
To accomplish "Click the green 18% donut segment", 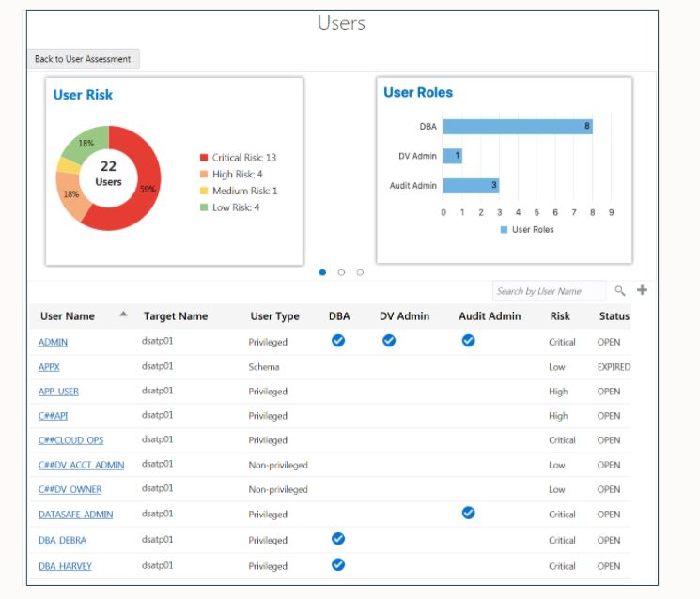I will click(x=87, y=143).
